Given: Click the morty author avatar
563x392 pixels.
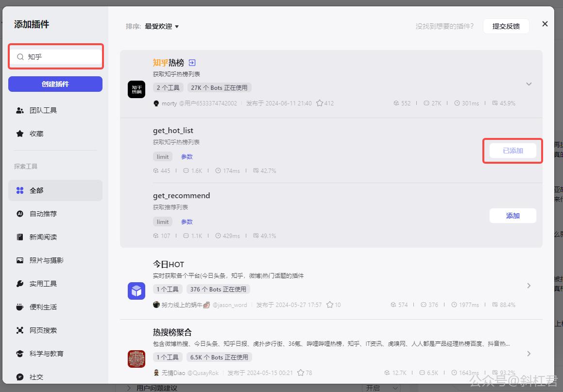Looking at the screenshot, I should coord(156,103).
